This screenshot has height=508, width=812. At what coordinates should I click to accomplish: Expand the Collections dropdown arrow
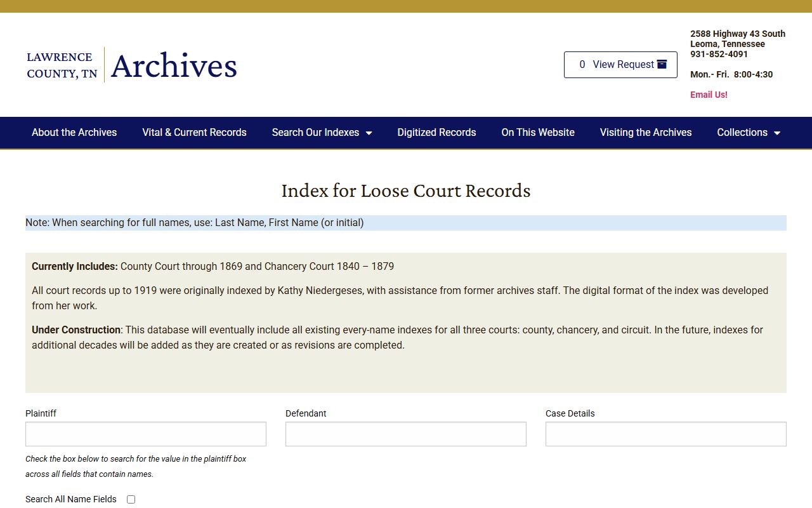coord(777,133)
